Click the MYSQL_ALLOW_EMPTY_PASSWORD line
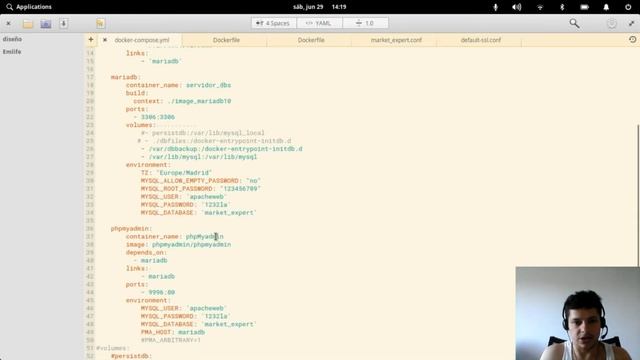This screenshot has width=640, height=360. (201, 181)
